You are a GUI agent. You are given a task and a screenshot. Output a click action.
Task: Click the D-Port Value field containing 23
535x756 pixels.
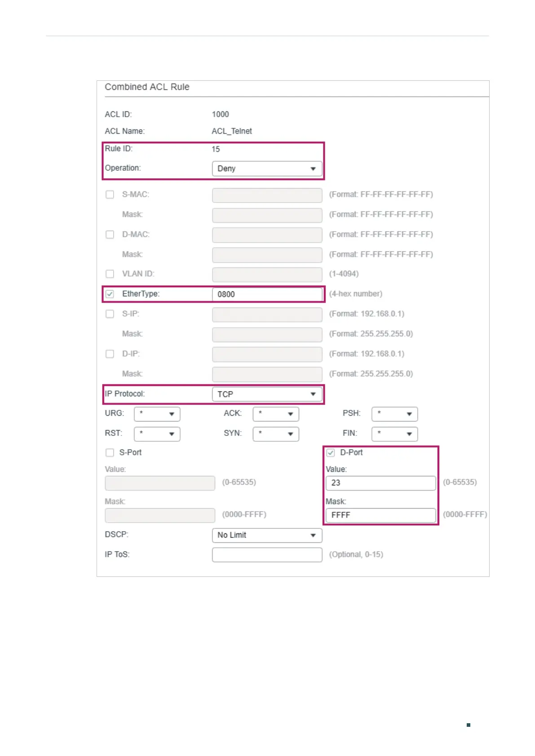tap(380, 483)
